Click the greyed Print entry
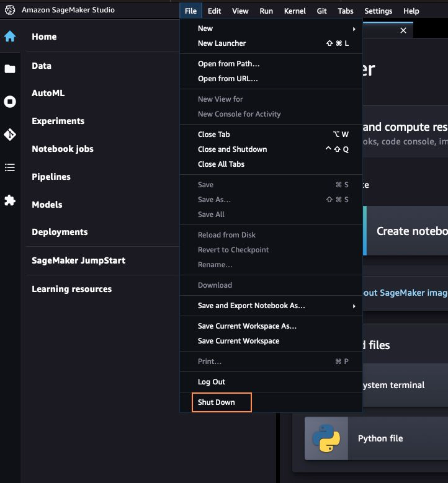The image size is (448, 483). 271,361
